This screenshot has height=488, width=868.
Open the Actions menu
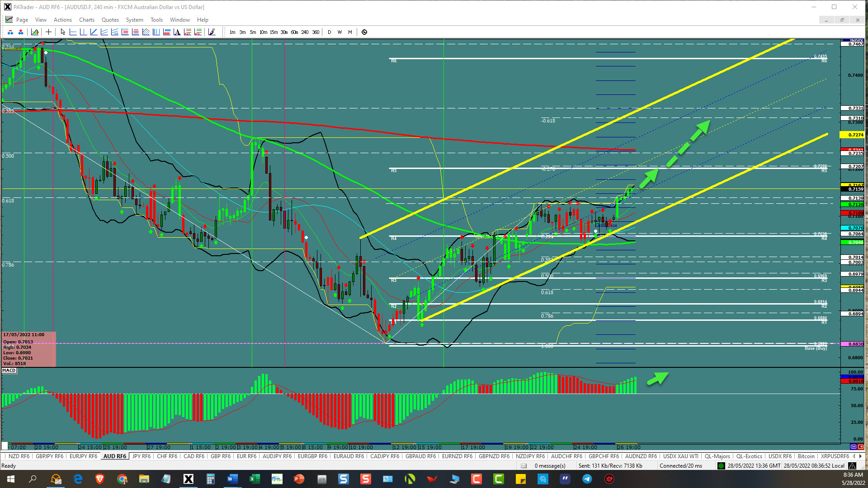click(x=63, y=20)
